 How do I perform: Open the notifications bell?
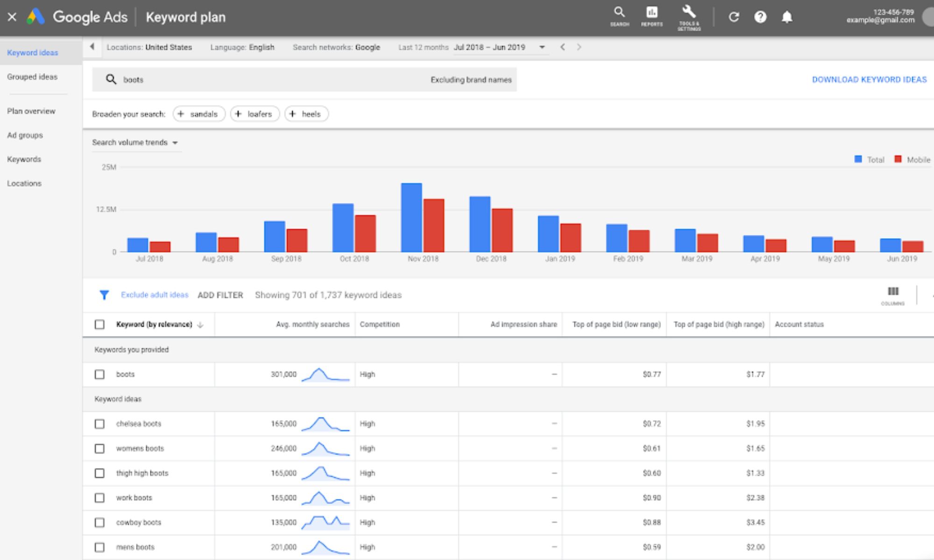pos(787,16)
